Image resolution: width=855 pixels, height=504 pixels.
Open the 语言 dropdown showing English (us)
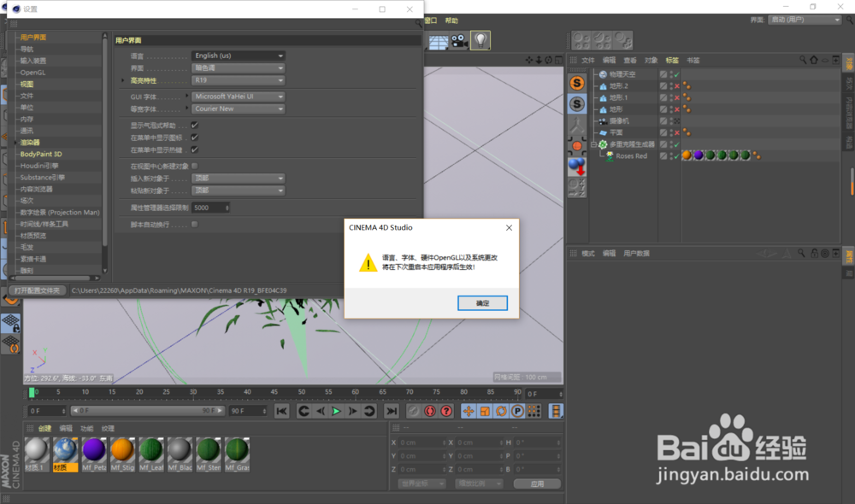(x=239, y=56)
